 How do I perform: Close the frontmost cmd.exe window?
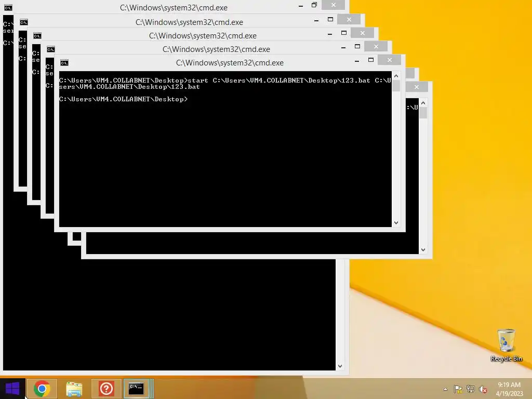click(x=389, y=60)
